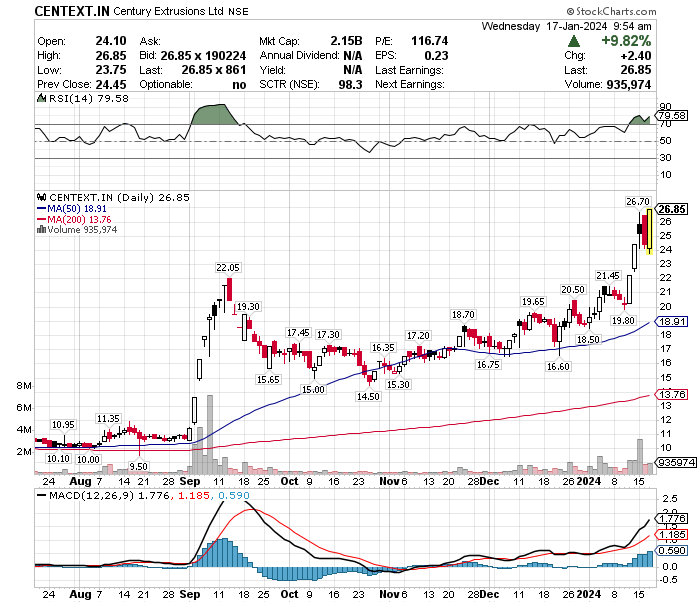Screen dimensions: 700x603
Task: Click the Prev Close value 24.45
Action: pyautogui.click(x=111, y=84)
